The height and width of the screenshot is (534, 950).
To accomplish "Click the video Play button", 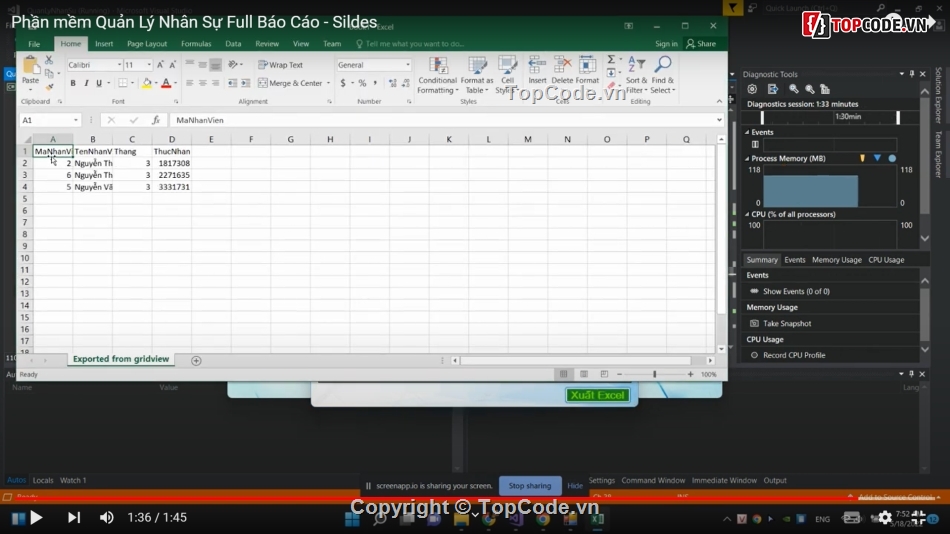I will (36, 518).
